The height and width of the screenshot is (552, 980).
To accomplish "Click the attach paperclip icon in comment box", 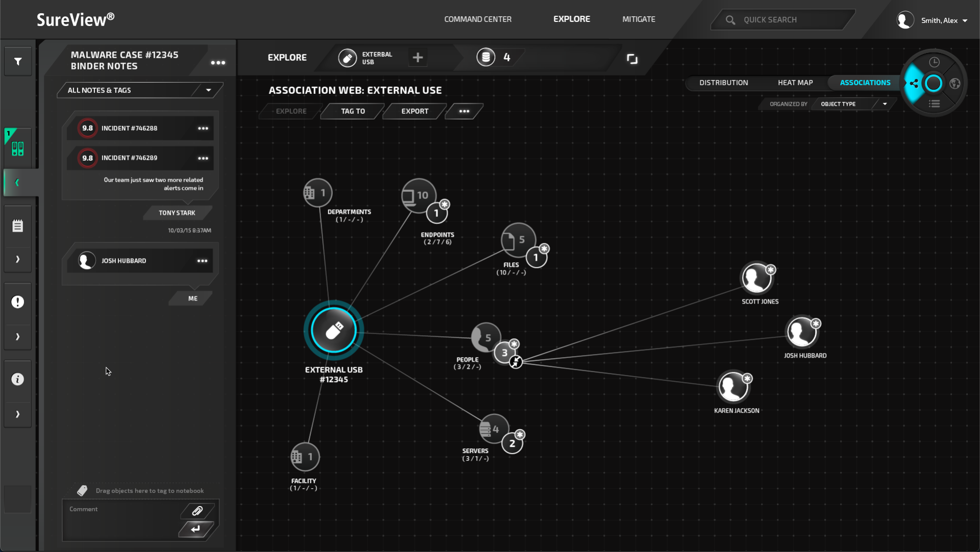I will (198, 511).
